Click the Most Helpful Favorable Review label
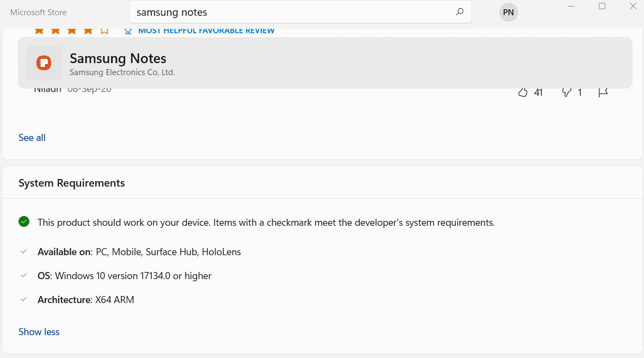Screen dimensions: 644x358 point(206,31)
